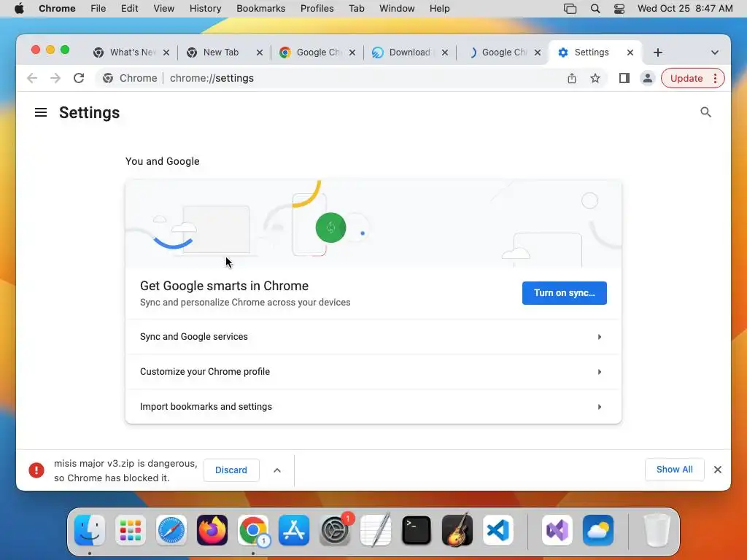Launch Visual Studio from the dock
Image resolution: width=747 pixels, height=560 pixels.
557,530
